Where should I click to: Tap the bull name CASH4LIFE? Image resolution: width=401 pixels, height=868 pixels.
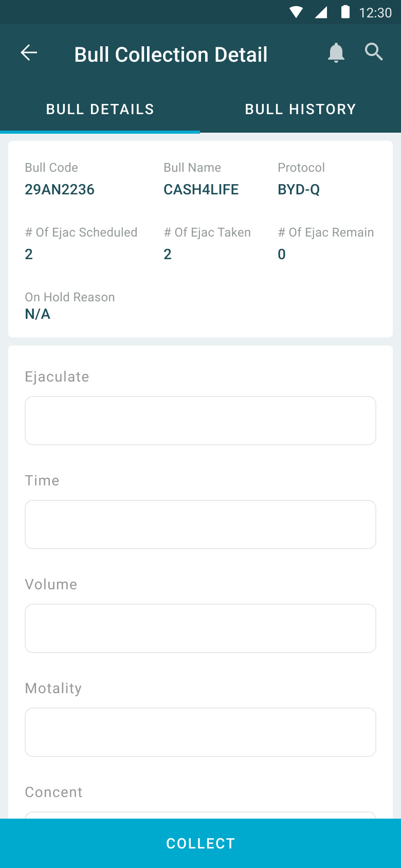tap(201, 190)
